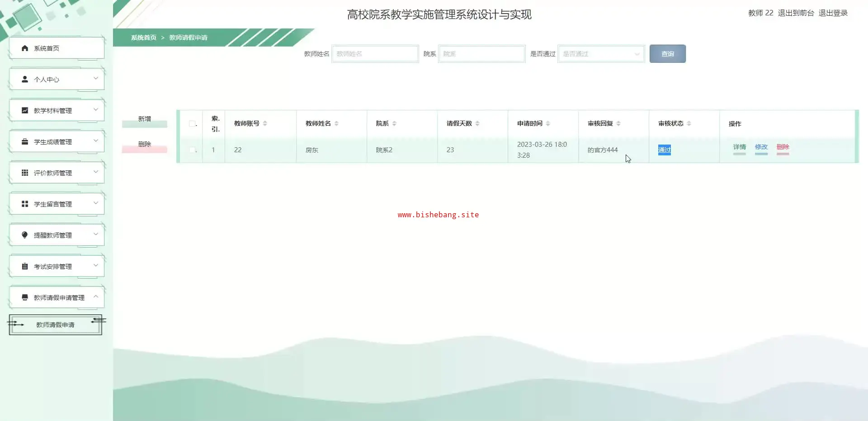Click the bulb icon for 提醒教师管理
The width and height of the screenshot is (868, 421).
[x=25, y=235]
